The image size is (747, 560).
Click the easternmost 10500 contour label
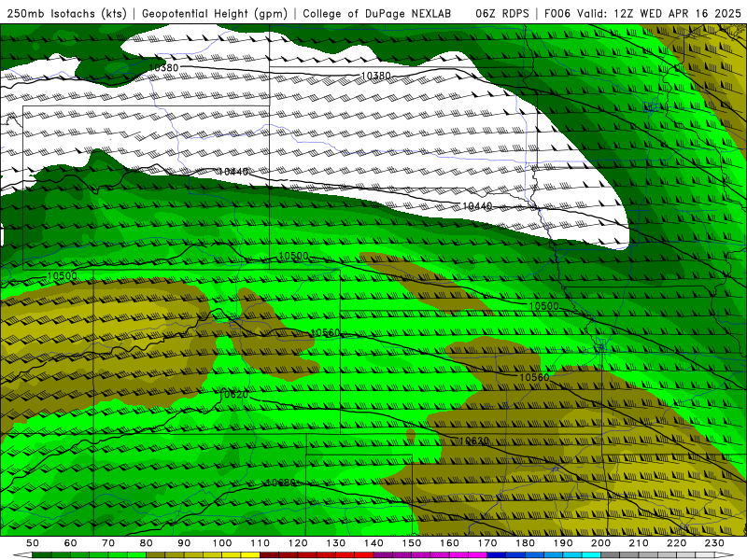[544, 306]
